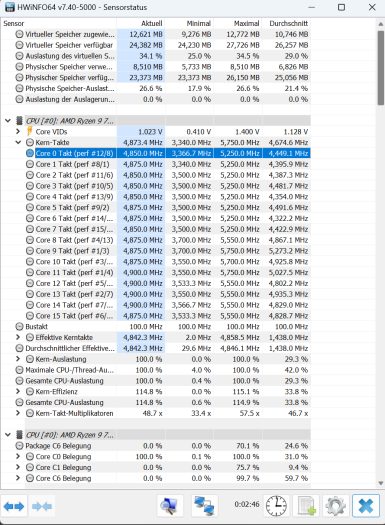385x525 pixels.
Task: Click the 48.7 x multiplier value
Action: pos(153,413)
